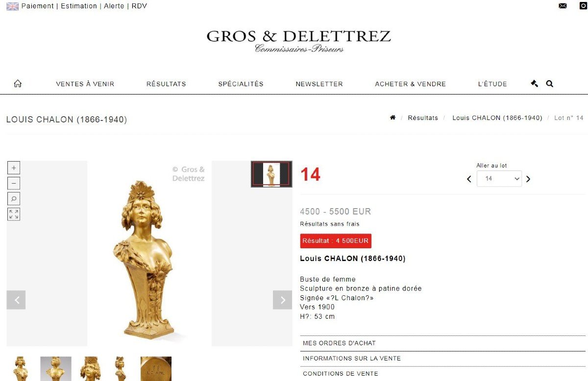588x381 pixels.
Task: Select the signature detail thumbnail
Action: tap(156, 369)
